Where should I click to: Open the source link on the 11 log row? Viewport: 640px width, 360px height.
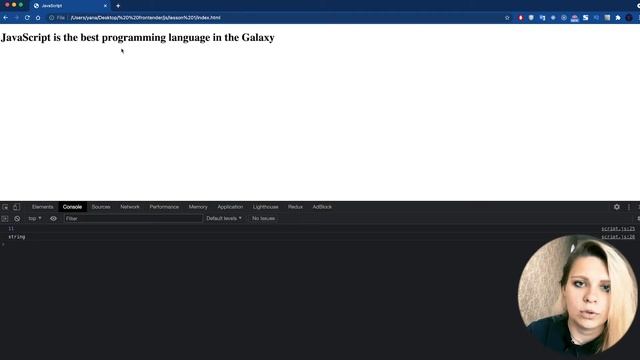pos(618,229)
